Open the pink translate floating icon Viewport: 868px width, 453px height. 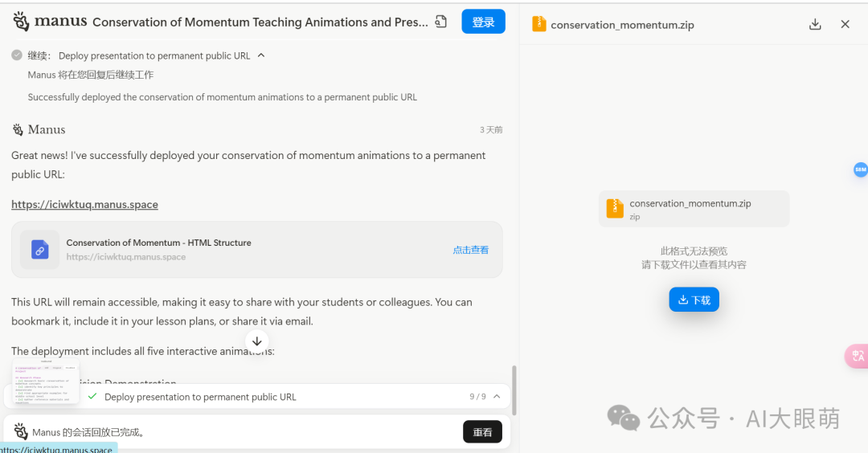tap(857, 356)
